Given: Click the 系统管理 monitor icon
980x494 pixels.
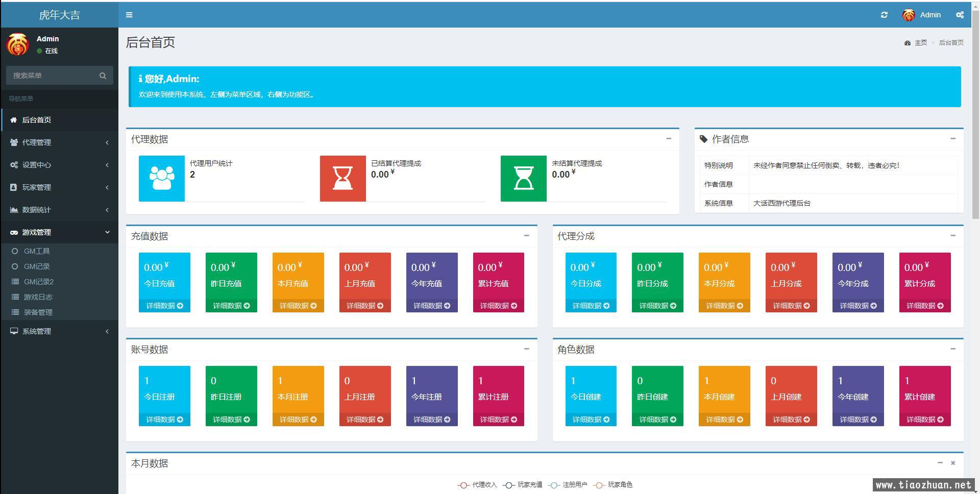Looking at the screenshot, I should pos(14,331).
